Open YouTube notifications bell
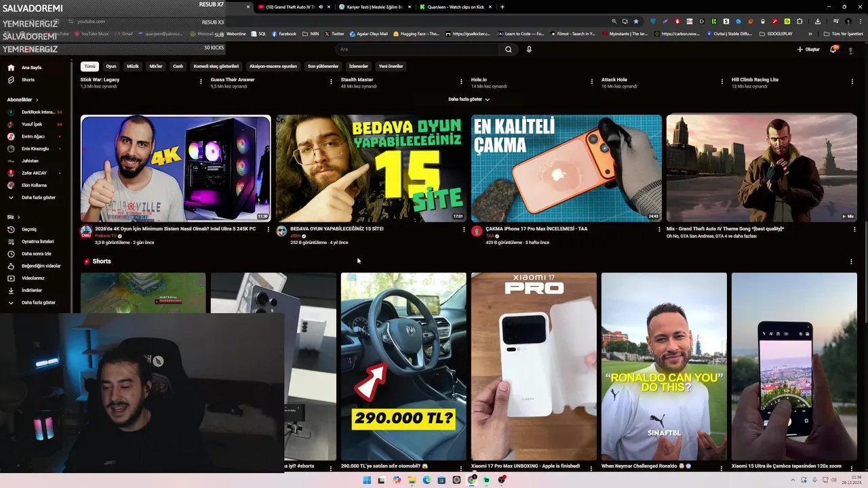Image resolution: width=868 pixels, height=488 pixels. [x=833, y=49]
